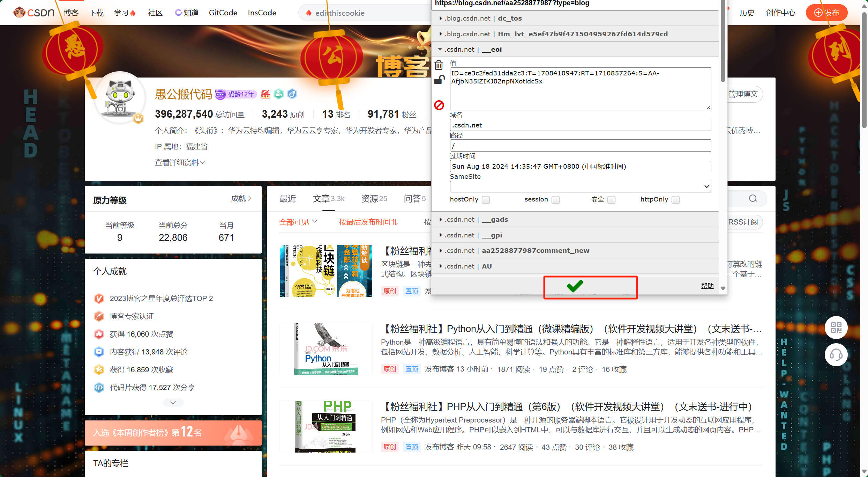Image resolution: width=868 pixels, height=477 pixels.
Task: Open the GitCode menu item
Action: [x=223, y=13]
